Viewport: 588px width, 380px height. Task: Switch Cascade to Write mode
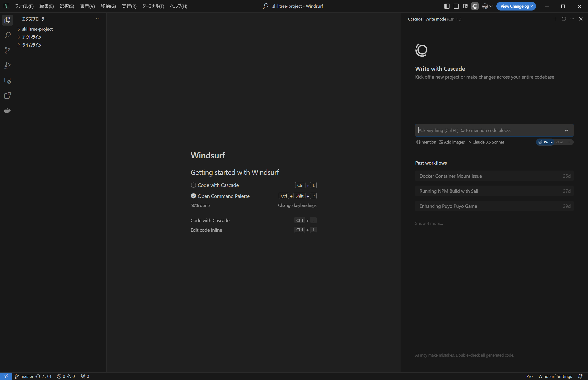pyautogui.click(x=545, y=142)
